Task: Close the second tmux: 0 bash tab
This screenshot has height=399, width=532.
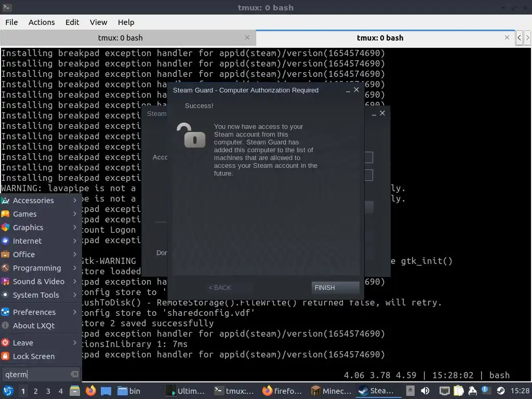Action: (x=507, y=37)
